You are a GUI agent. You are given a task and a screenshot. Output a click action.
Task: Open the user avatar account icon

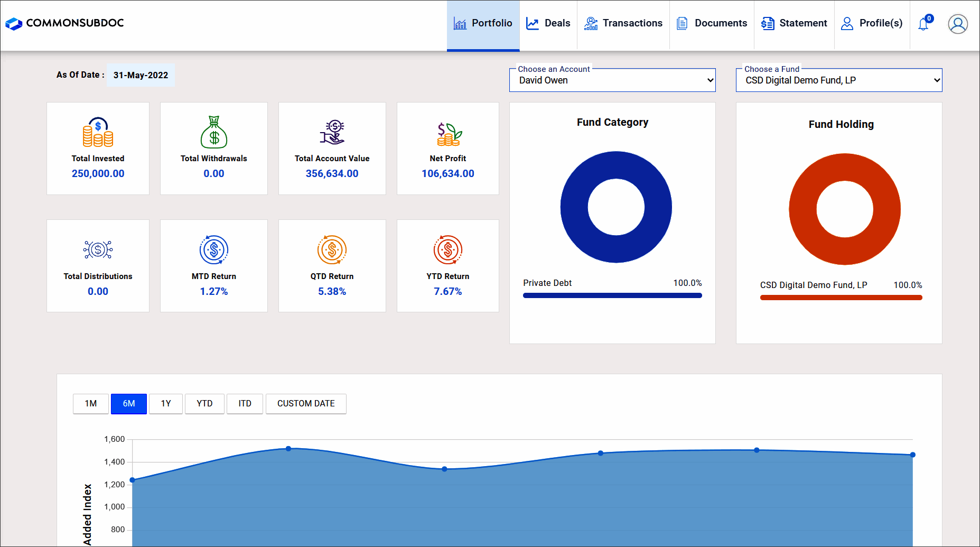coord(957,24)
